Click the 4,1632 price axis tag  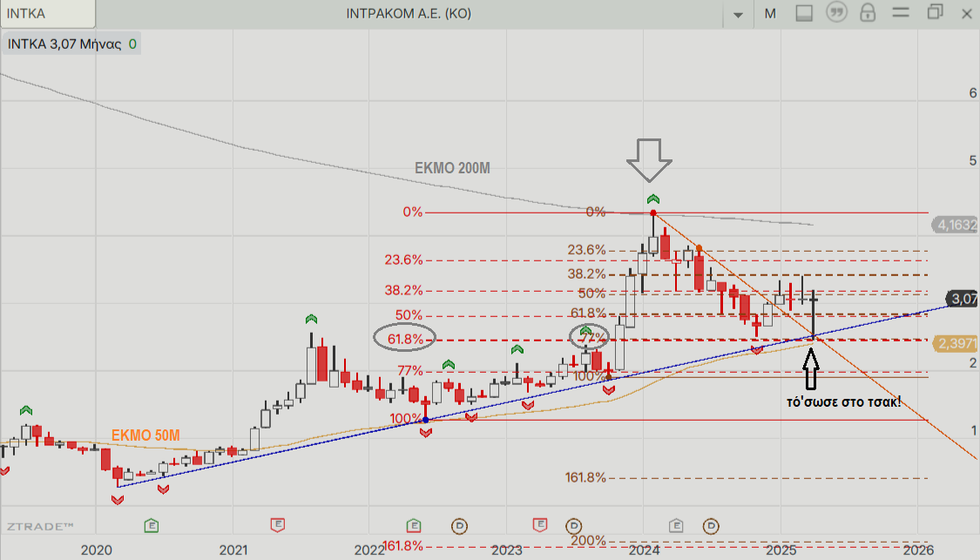pyautogui.click(x=955, y=225)
